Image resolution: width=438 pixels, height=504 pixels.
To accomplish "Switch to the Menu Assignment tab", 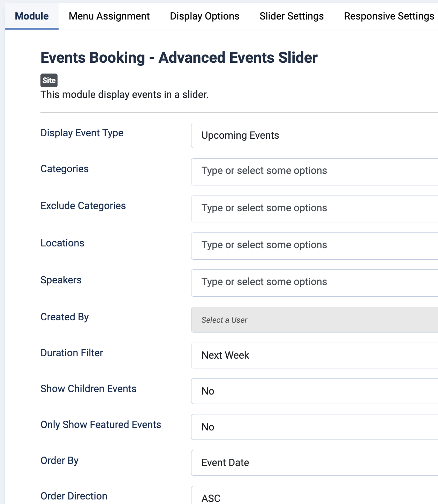I will pos(109,16).
